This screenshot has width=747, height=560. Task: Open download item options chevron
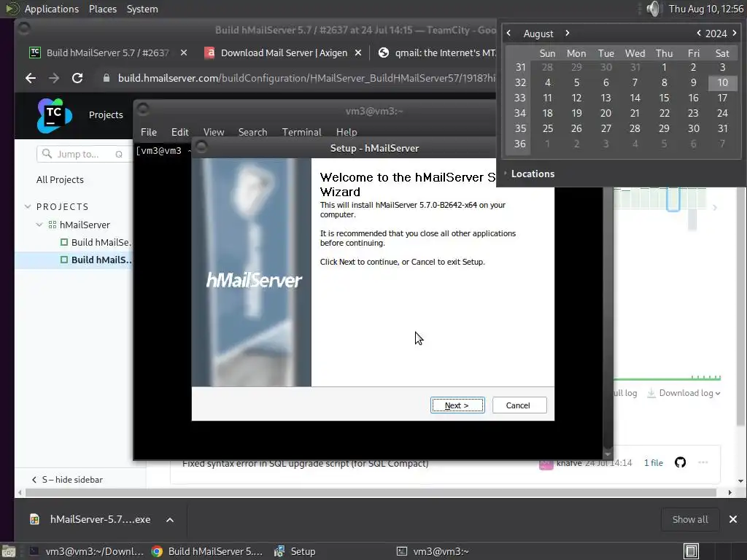[x=170, y=519]
